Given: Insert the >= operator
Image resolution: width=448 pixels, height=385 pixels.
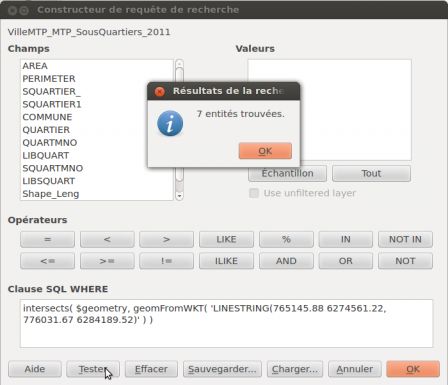Looking at the screenshot, I should tap(107, 261).
